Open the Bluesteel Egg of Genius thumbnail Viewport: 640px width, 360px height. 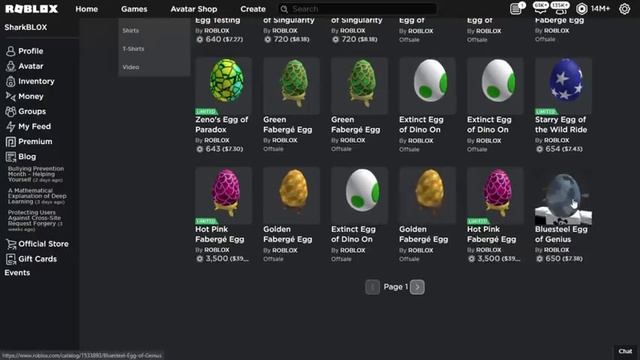(563, 196)
